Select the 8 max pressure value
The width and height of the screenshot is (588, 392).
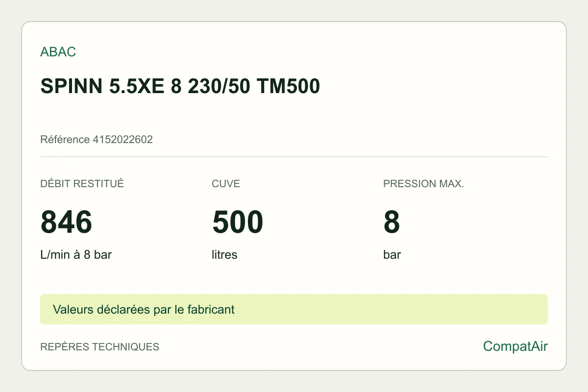392,222
